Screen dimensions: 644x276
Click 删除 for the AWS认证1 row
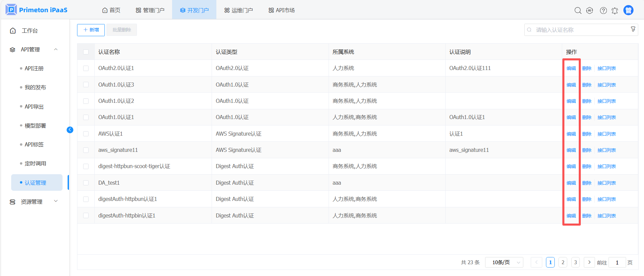(587, 134)
